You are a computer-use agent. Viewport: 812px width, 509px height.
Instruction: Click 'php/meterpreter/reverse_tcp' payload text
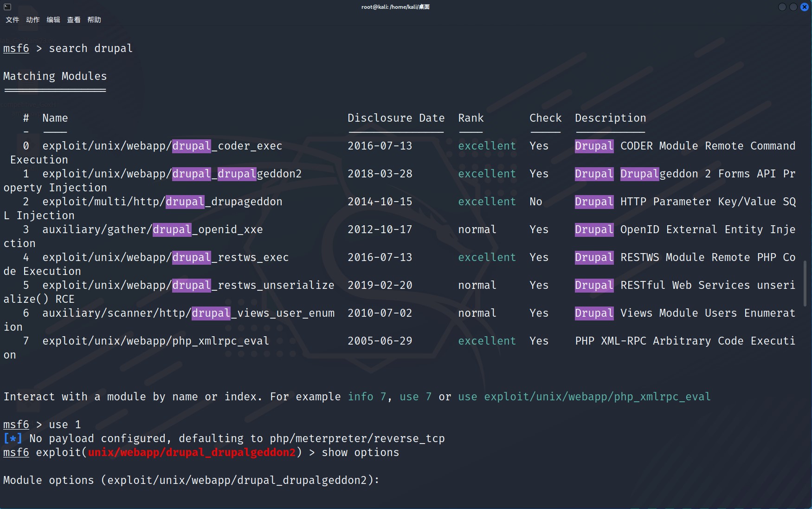tap(357, 438)
